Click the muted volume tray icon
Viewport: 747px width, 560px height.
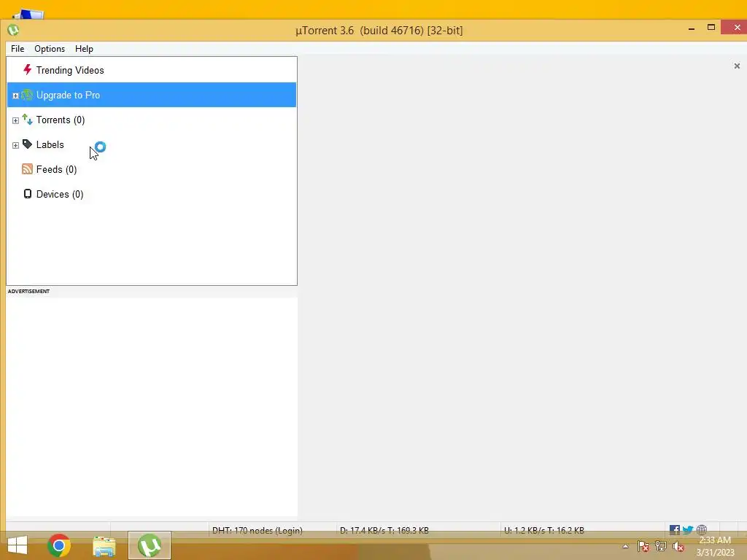point(678,546)
